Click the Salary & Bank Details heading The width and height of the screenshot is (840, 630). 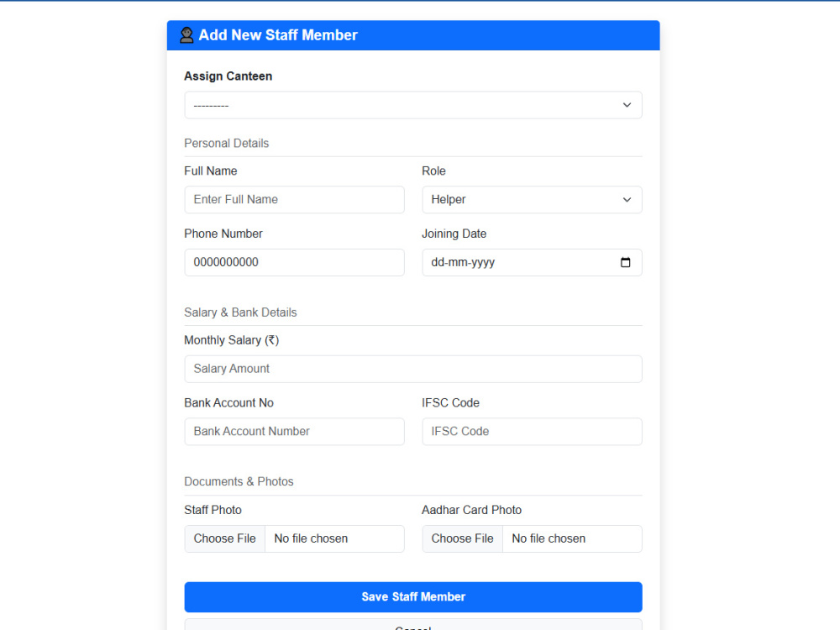(240, 312)
